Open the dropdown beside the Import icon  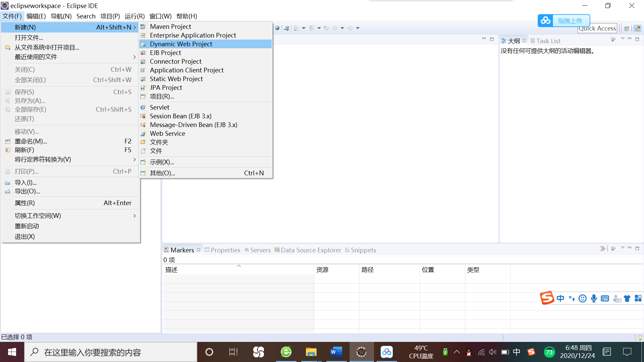pyautogui.click(x=304, y=28)
